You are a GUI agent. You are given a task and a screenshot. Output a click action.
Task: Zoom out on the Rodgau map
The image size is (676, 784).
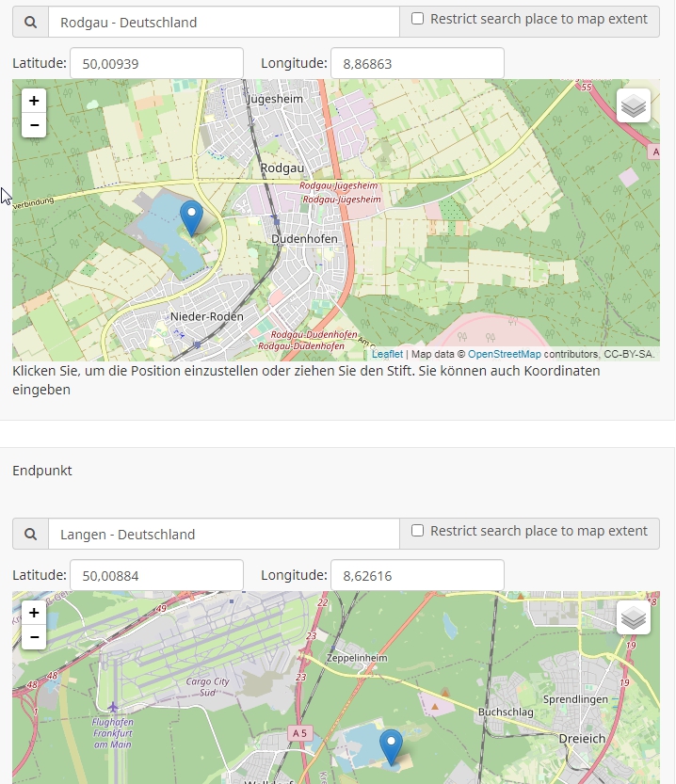coord(34,125)
